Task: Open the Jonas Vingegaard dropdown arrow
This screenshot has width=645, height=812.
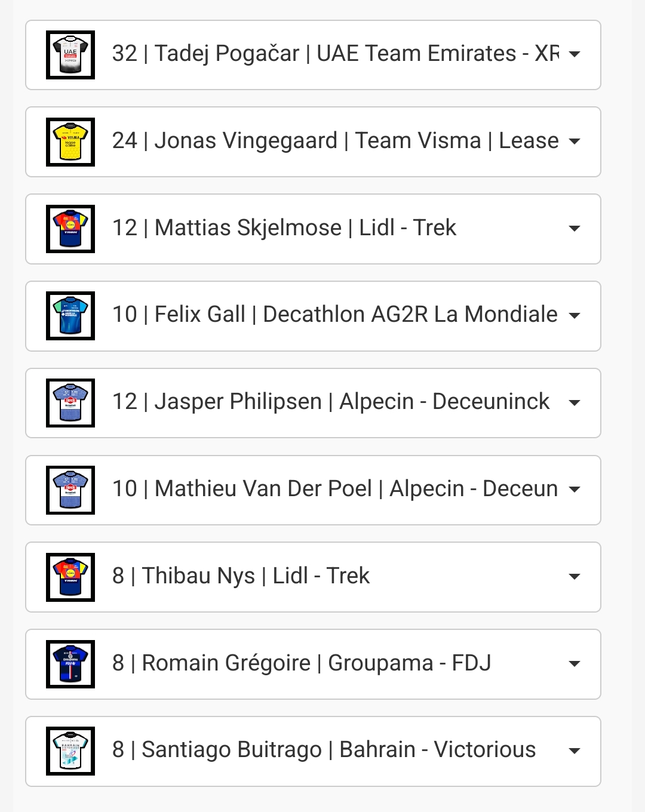Action: click(x=575, y=142)
